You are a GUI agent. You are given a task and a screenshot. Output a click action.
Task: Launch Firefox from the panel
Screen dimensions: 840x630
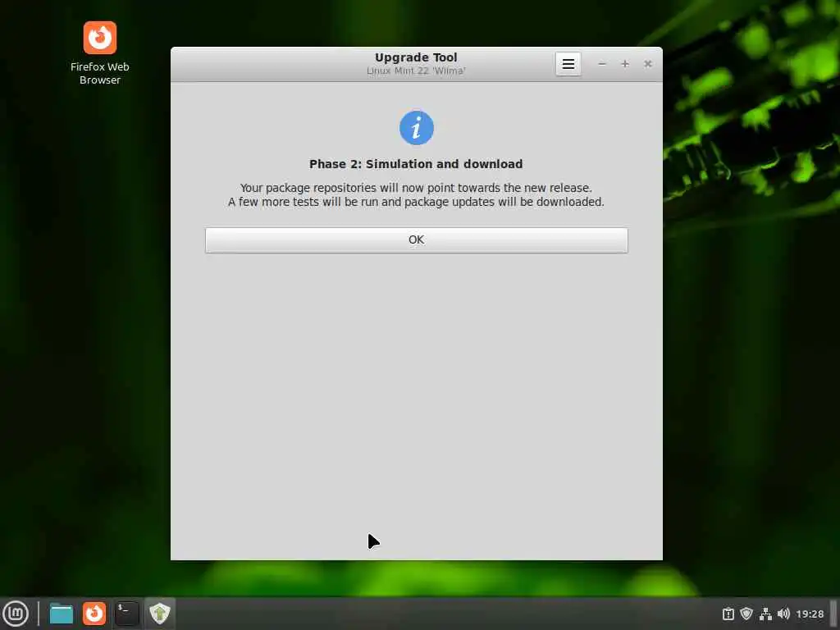[x=94, y=614]
